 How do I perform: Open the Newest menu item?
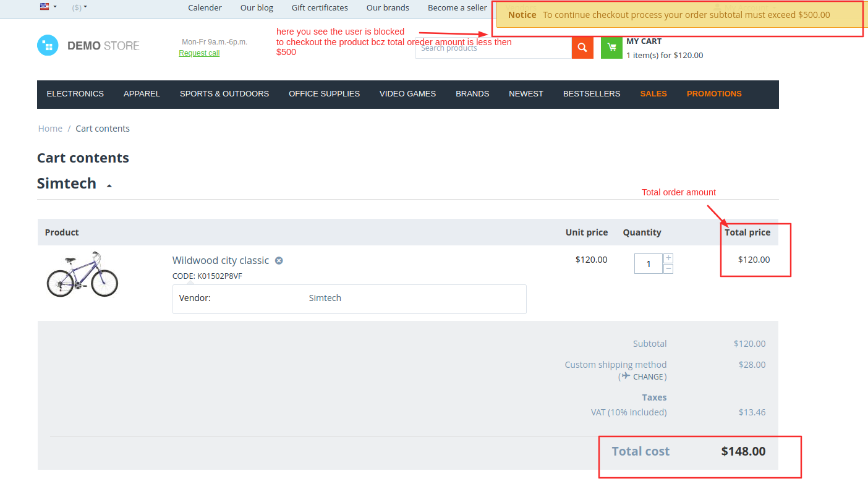(x=526, y=94)
